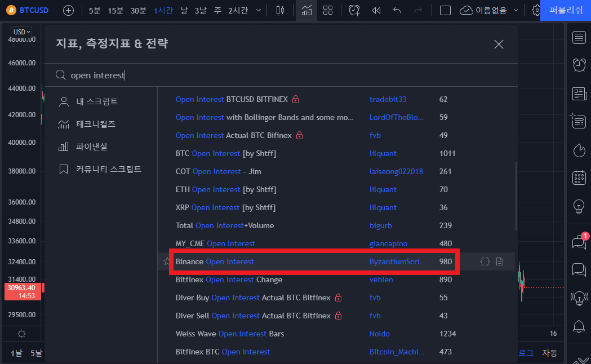Click the 퍼블리쉬 button
This screenshot has width=591, height=364.
(566, 10)
